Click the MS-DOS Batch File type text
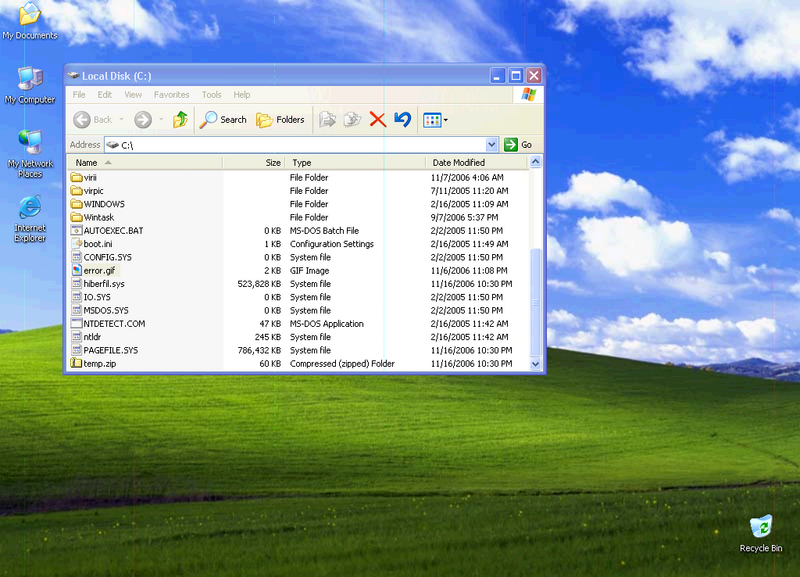Screen dimensions: 800x577 pos(324,231)
